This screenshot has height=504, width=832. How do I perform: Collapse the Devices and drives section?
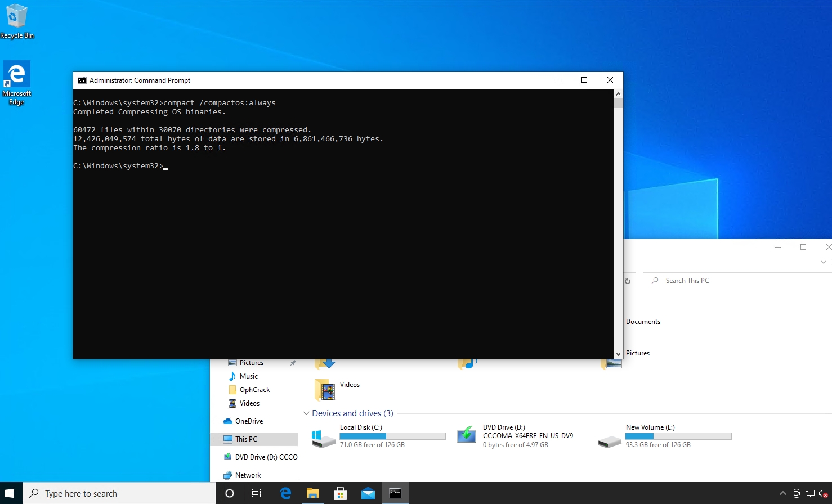306,413
